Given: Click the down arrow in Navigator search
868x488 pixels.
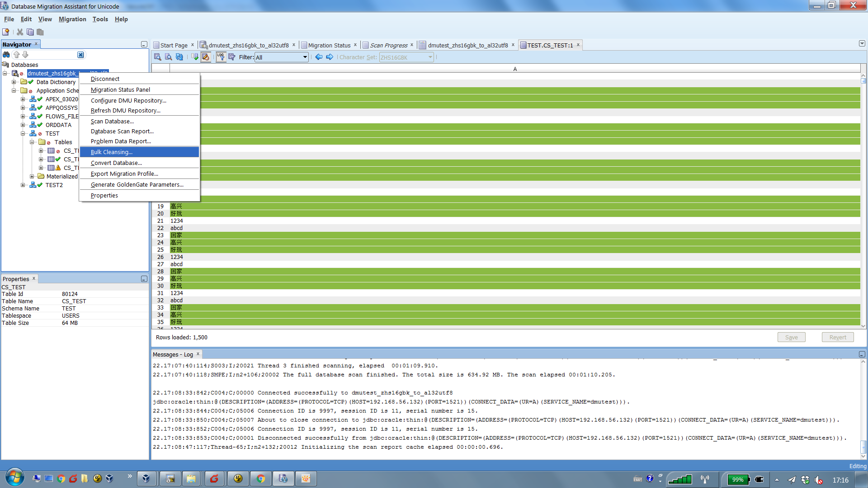Looking at the screenshot, I should point(25,55).
